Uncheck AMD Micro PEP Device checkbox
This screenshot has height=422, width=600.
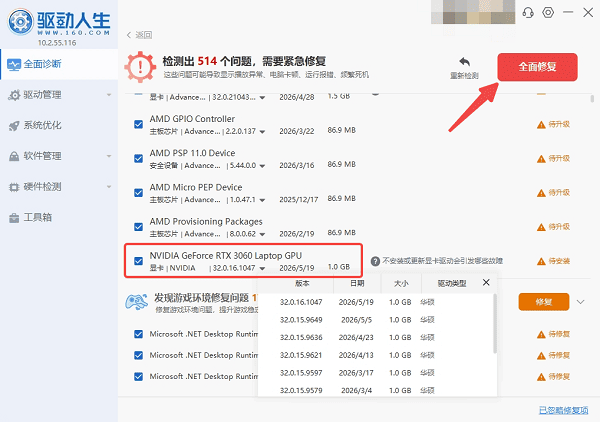(139, 193)
